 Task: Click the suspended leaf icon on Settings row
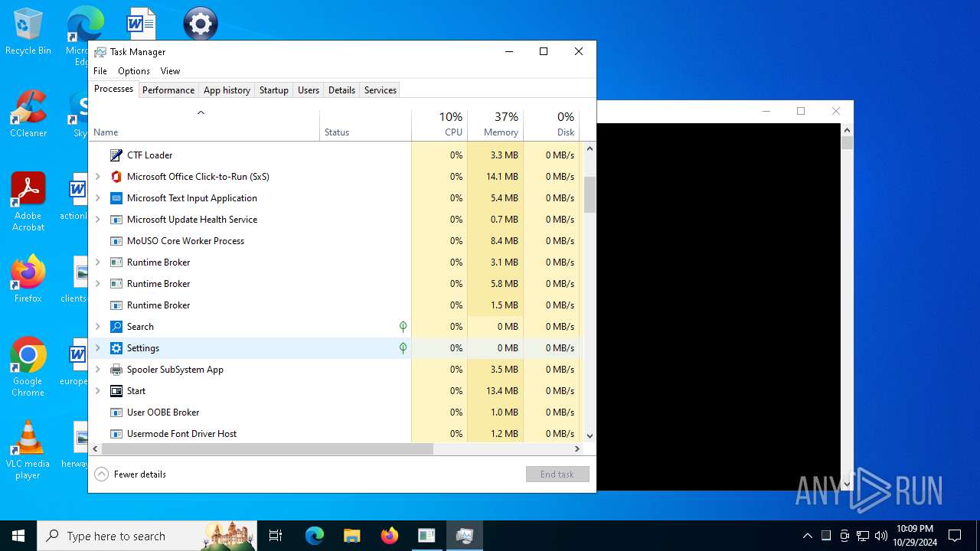[403, 348]
